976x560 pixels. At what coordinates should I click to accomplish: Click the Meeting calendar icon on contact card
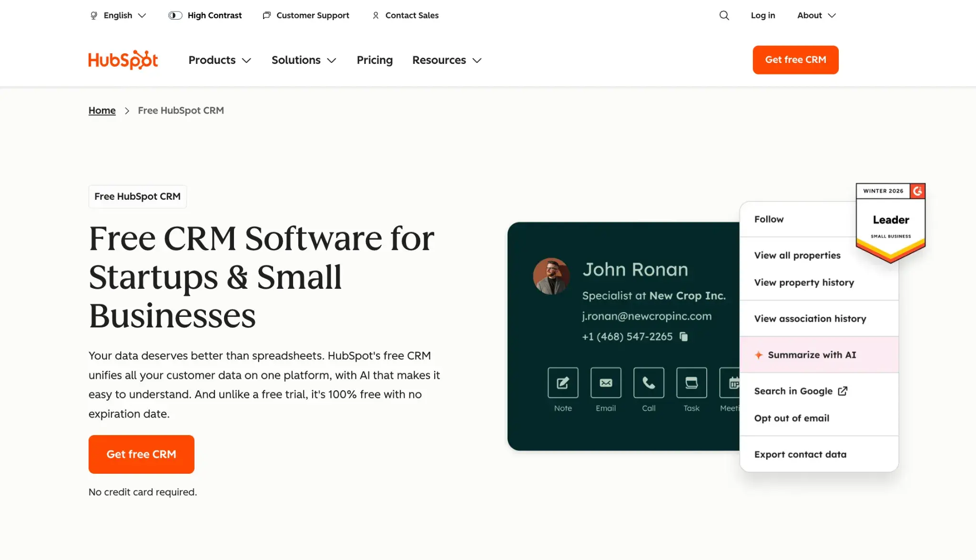click(x=730, y=382)
